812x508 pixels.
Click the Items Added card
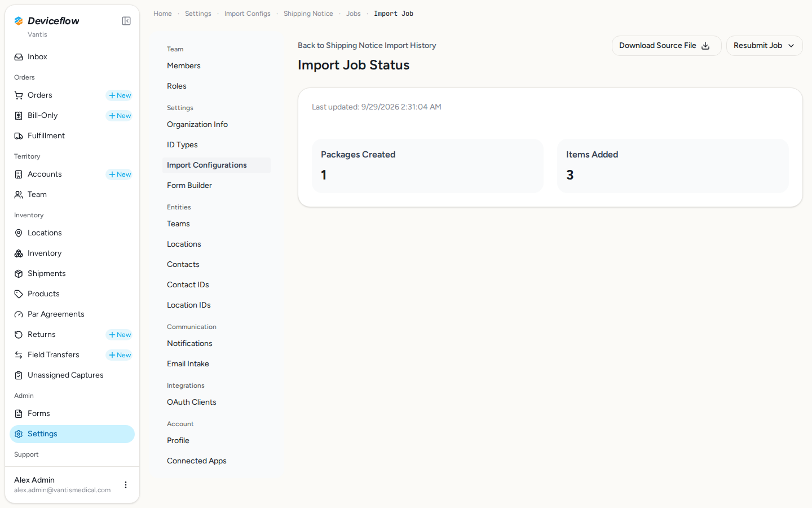(x=673, y=166)
